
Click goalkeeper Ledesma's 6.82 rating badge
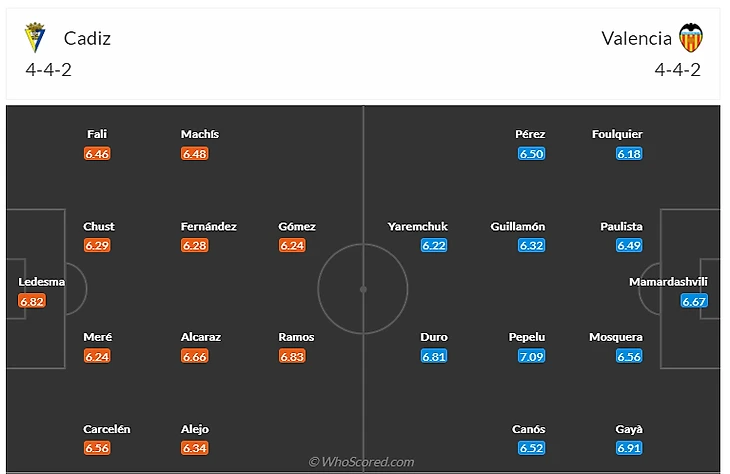[33, 300]
